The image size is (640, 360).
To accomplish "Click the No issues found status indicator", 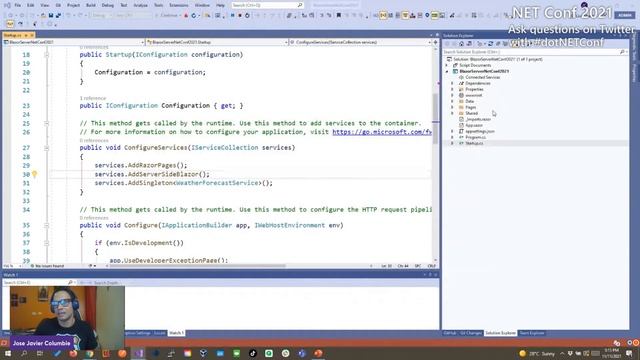I will pos(49,266).
